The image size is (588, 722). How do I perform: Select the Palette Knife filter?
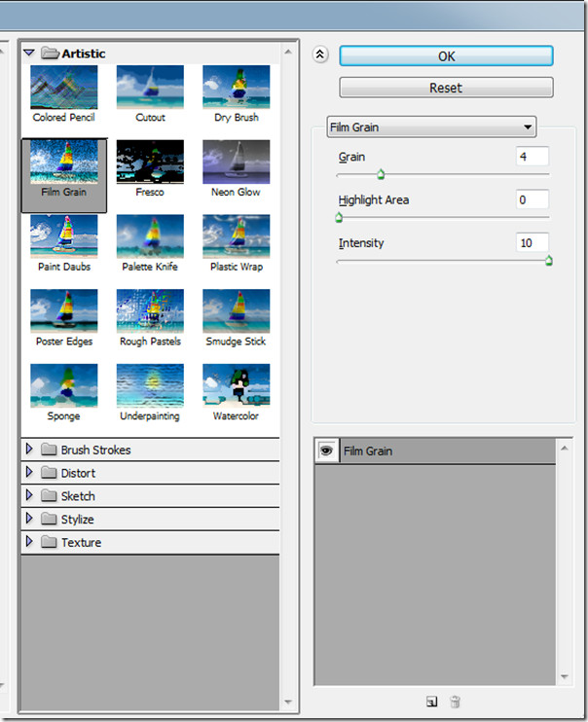pyautogui.click(x=150, y=236)
